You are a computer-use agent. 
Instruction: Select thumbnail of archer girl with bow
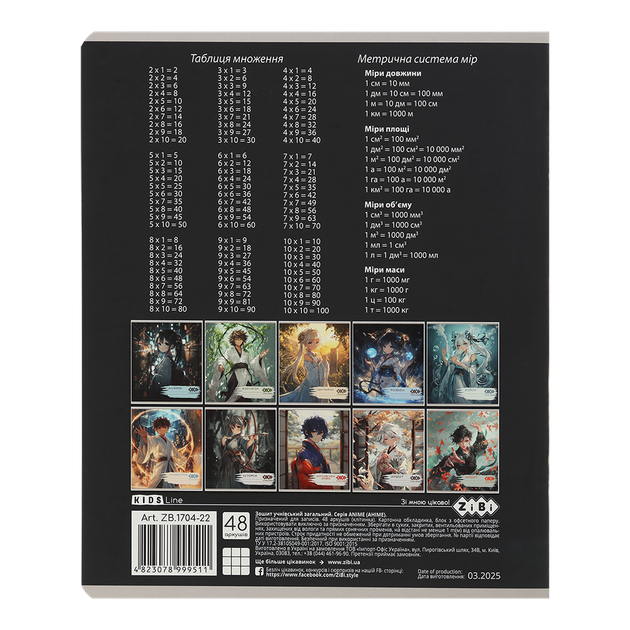pos(241,449)
